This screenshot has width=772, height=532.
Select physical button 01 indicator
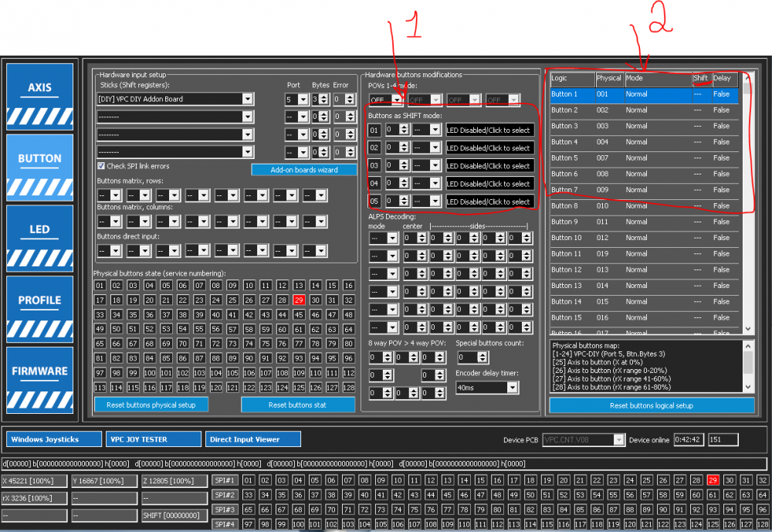100,285
